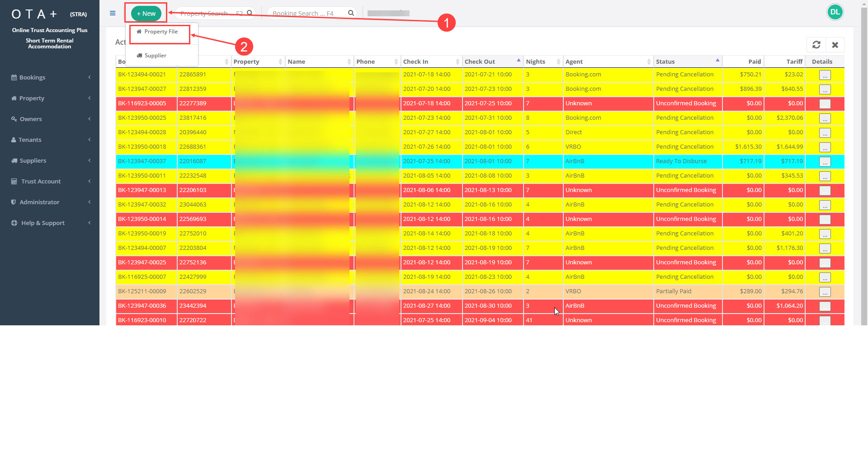Sort table by Nights column
Viewport: 868px width, 455px height.
(543, 61)
